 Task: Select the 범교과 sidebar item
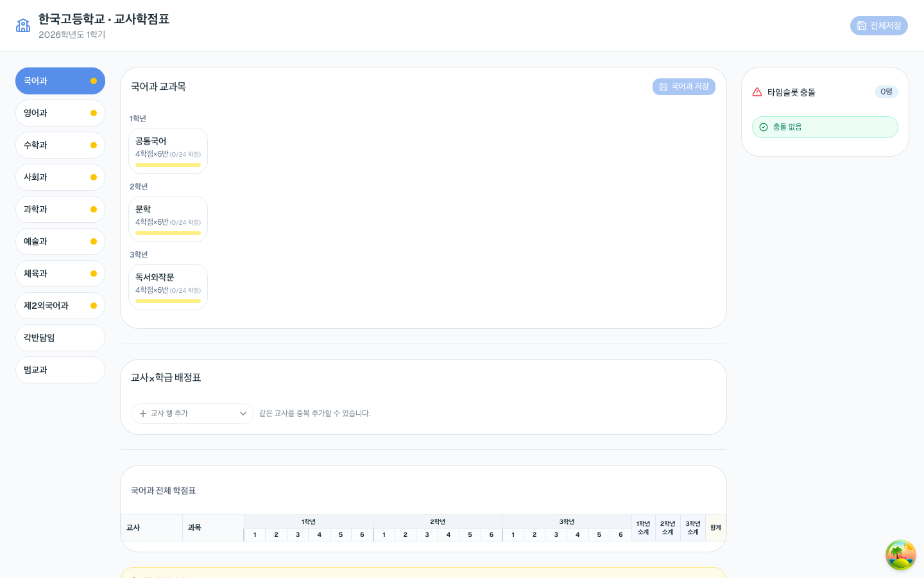[60, 370]
